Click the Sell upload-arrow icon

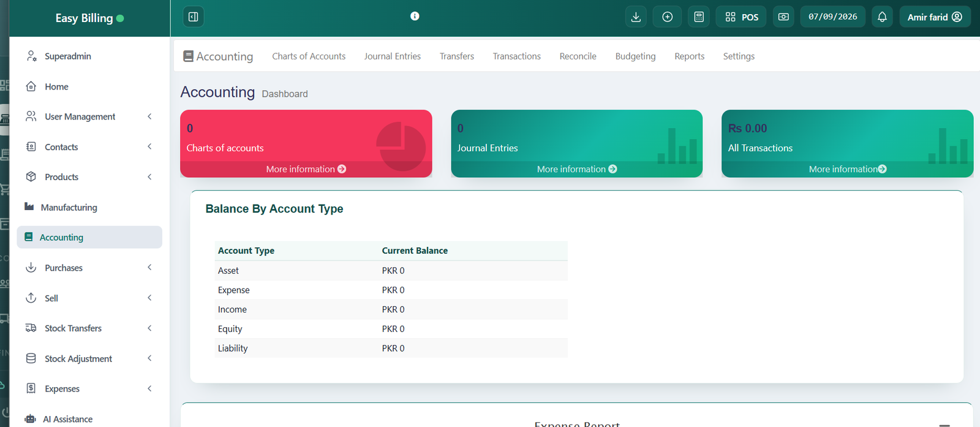pyautogui.click(x=31, y=298)
